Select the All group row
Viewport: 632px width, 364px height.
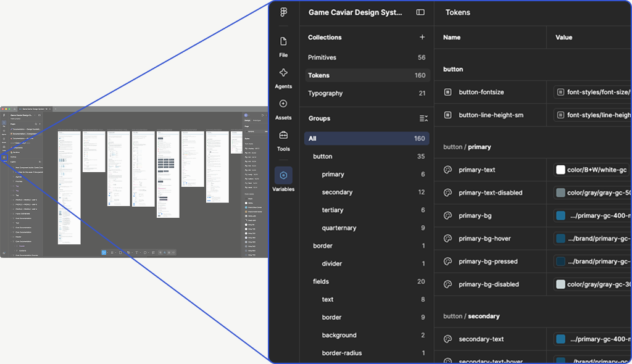click(367, 138)
